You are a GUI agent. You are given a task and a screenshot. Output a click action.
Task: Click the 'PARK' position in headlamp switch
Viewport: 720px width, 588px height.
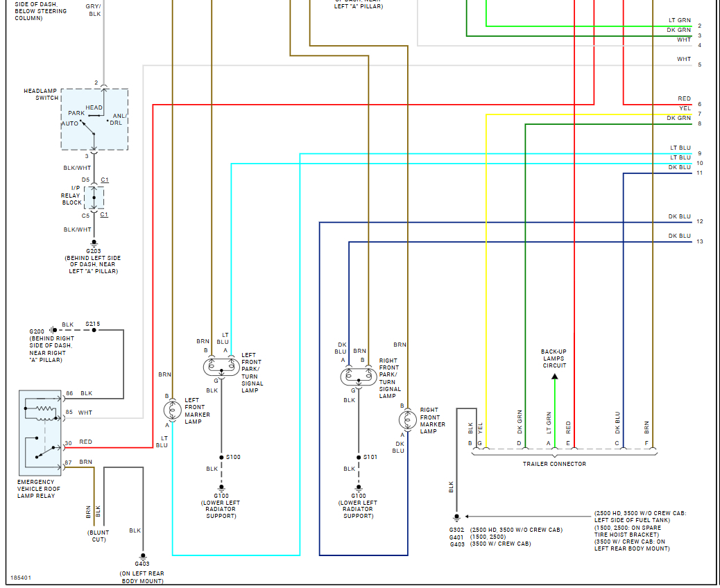[x=76, y=113]
